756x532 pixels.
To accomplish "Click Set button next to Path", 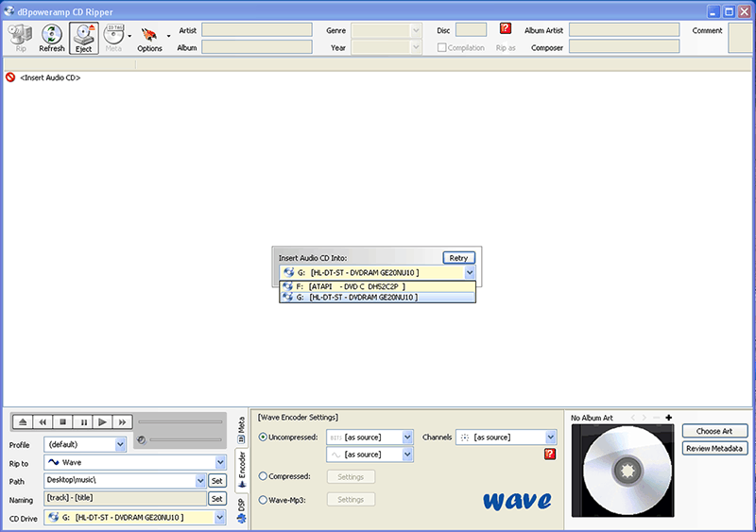I will (217, 481).
